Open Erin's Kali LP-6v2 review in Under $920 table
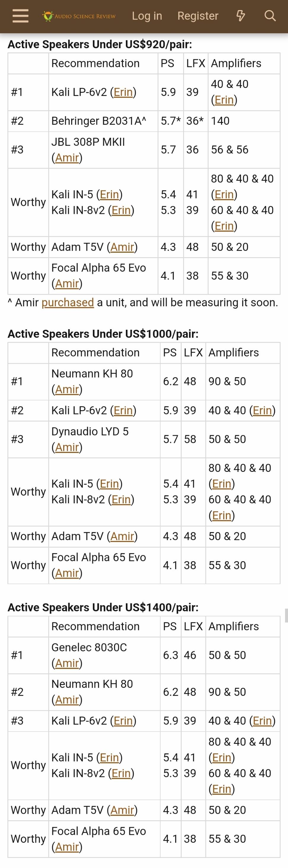This screenshot has height=868, width=288. point(123,92)
